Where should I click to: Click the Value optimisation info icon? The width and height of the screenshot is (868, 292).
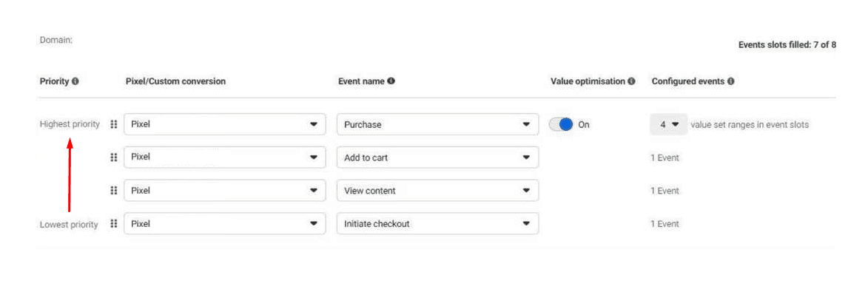pyautogui.click(x=631, y=81)
